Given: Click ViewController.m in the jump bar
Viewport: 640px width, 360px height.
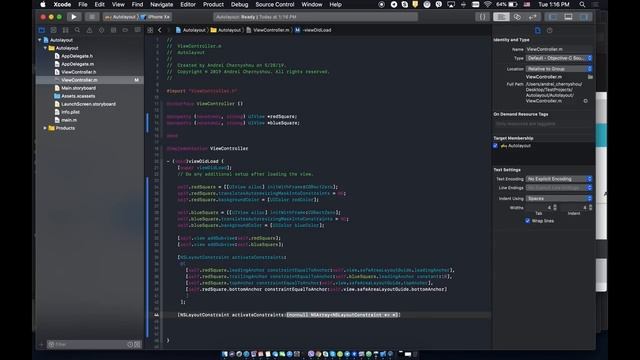Looking at the screenshot, I should tap(268, 30).
